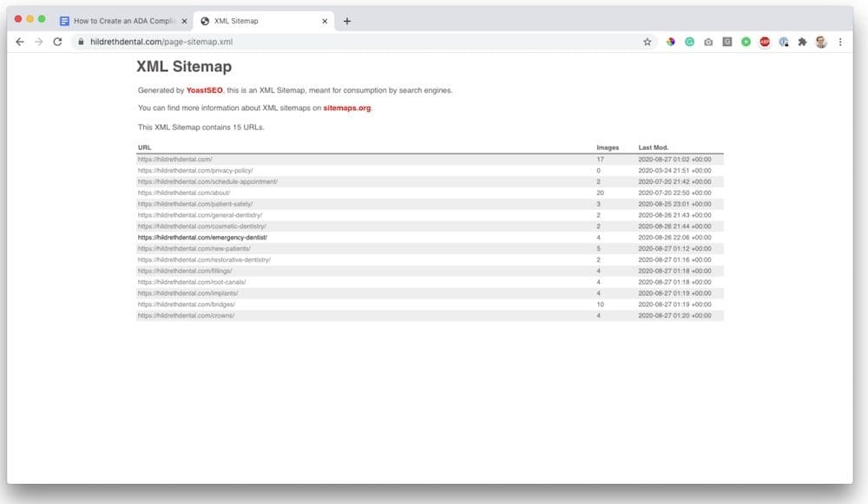Viewport: 868px width, 504px height.
Task: Open Chrome's three-dot menu
Action: click(840, 42)
